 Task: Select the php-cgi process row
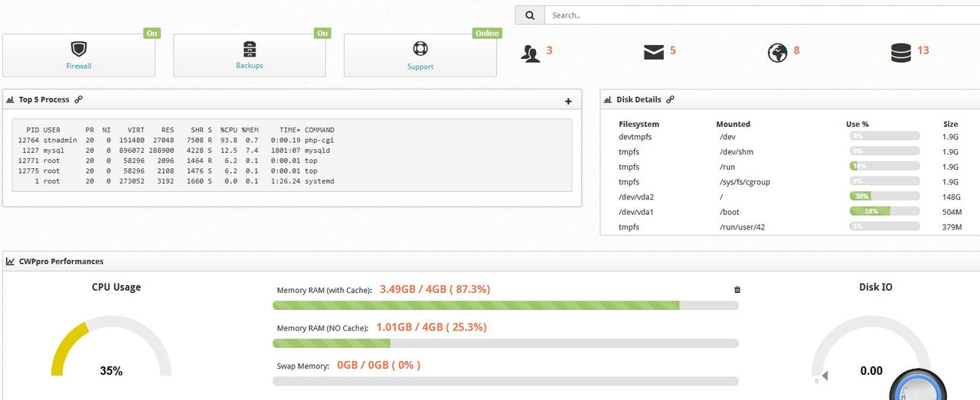(x=175, y=140)
